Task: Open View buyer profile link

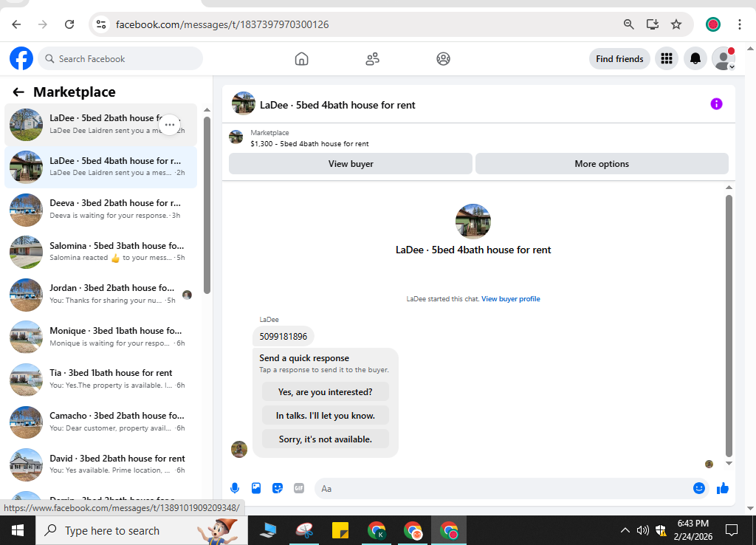Action: click(511, 299)
